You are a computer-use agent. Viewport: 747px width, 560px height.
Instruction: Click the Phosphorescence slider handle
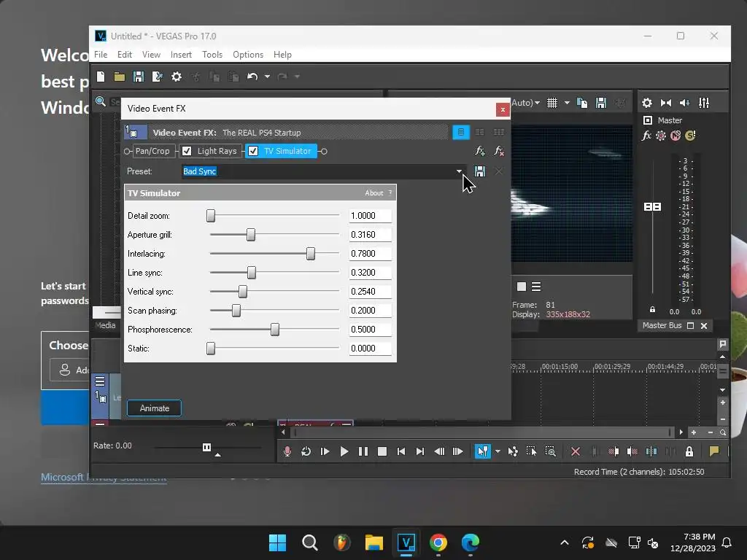click(x=275, y=330)
